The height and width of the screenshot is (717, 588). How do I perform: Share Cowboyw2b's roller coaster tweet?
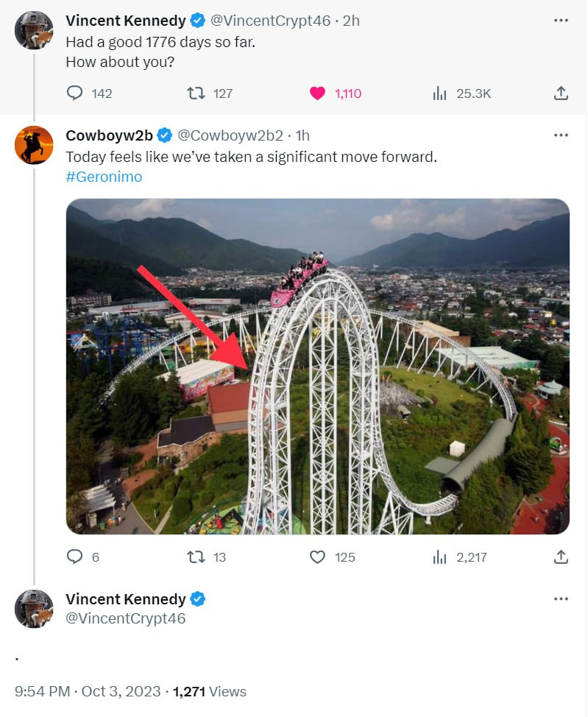(x=561, y=557)
